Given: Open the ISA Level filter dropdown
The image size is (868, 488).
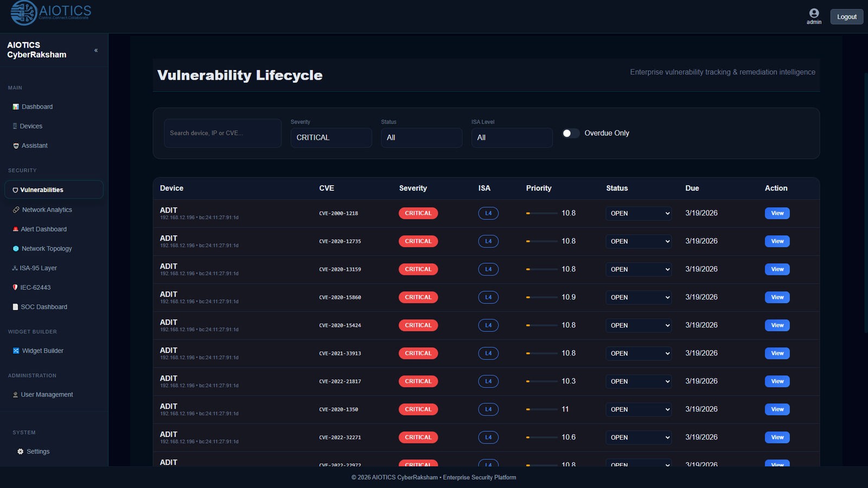Looking at the screenshot, I should click(512, 138).
